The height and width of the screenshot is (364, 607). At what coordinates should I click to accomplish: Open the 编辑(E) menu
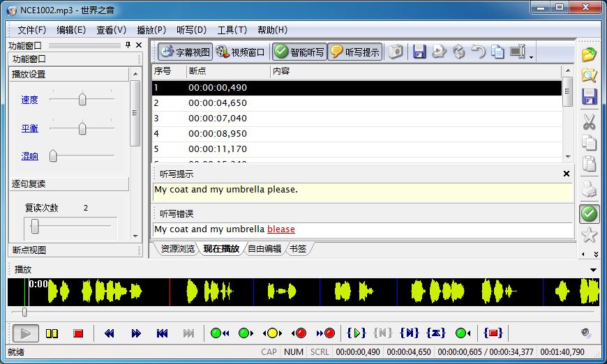(x=71, y=30)
